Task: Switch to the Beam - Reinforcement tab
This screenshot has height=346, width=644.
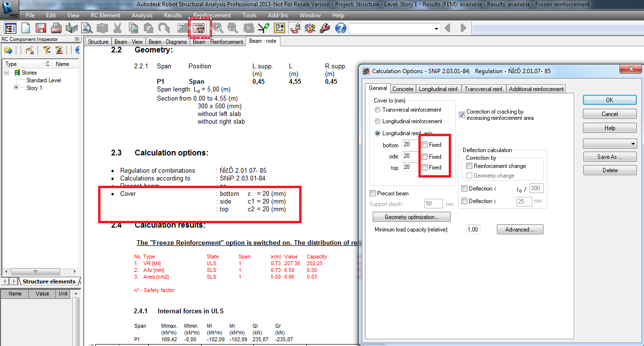Action: pyautogui.click(x=218, y=42)
